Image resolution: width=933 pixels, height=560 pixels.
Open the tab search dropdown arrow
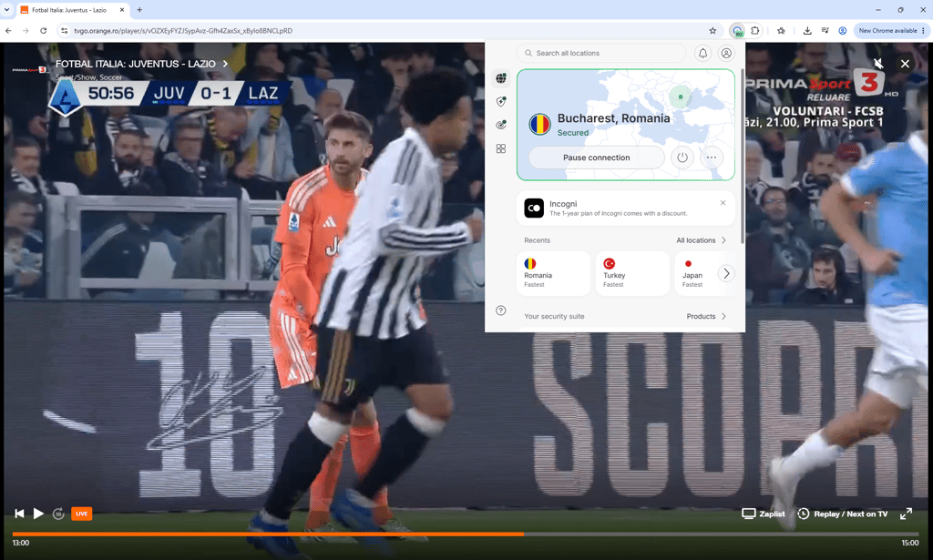point(7,10)
